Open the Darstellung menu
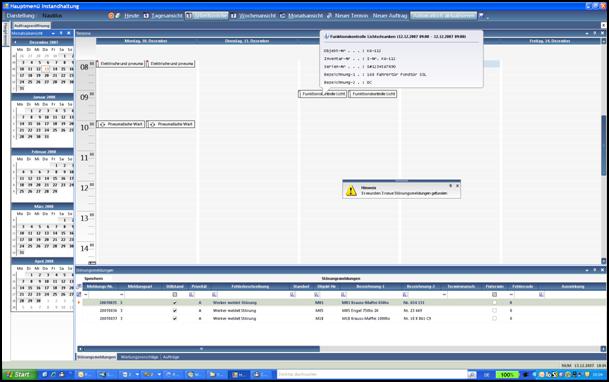 coord(21,16)
